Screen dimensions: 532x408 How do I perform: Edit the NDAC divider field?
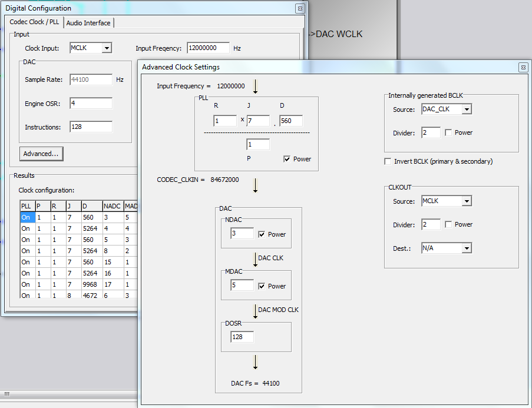click(x=242, y=233)
